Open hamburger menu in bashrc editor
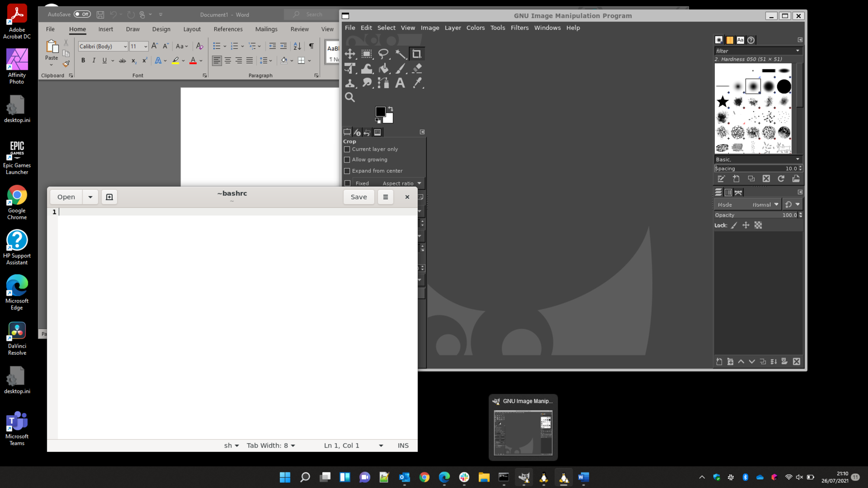Image resolution: width=868 pixels, height=488 pixels. pyautogui.click(x=386, y=197)
